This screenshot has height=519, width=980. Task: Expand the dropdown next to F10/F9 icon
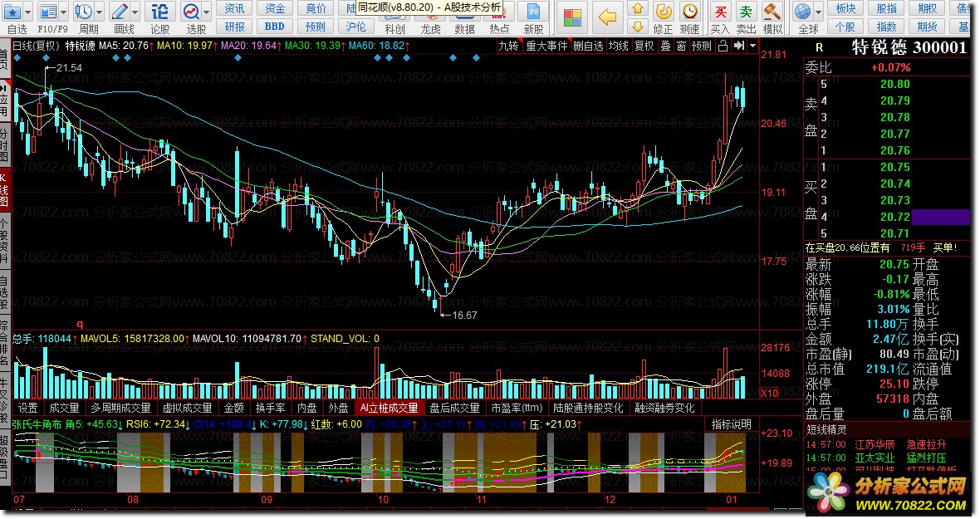pos(63,12)
